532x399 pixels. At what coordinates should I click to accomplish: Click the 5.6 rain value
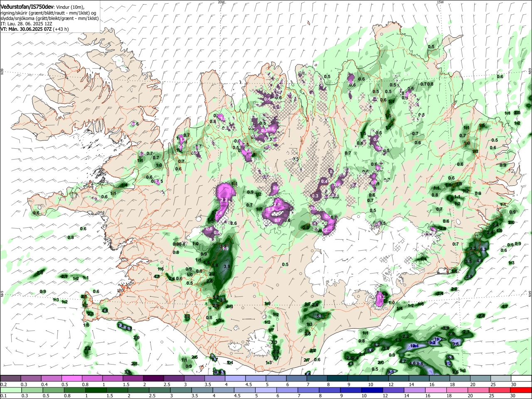[370, 351]
